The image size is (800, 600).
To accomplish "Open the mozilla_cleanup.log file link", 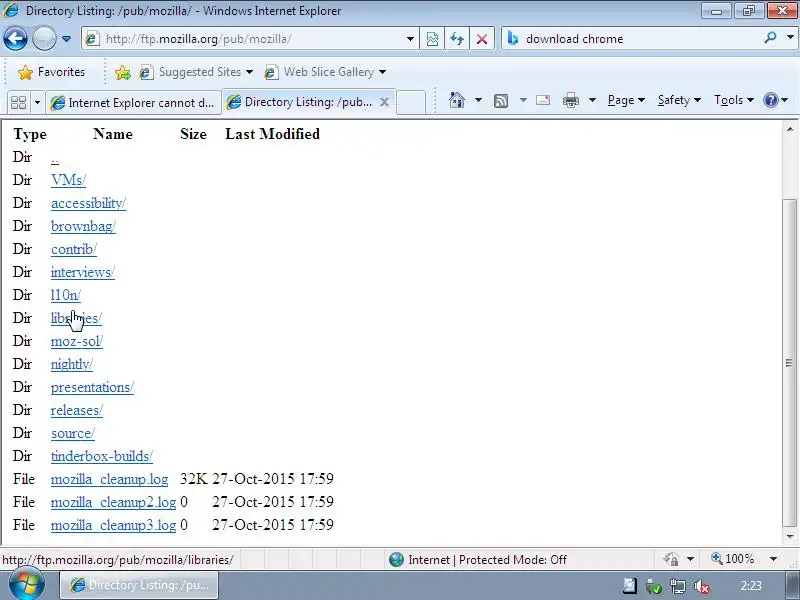I will click(x=109, y=479).
